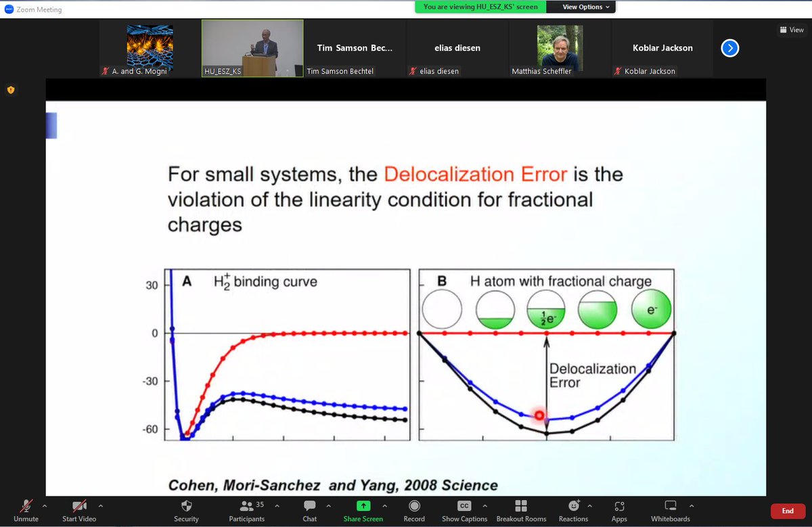Screen dimensions: 812x527
Task: Click the green Share Screen icon
Action: (x=363, y=505)
